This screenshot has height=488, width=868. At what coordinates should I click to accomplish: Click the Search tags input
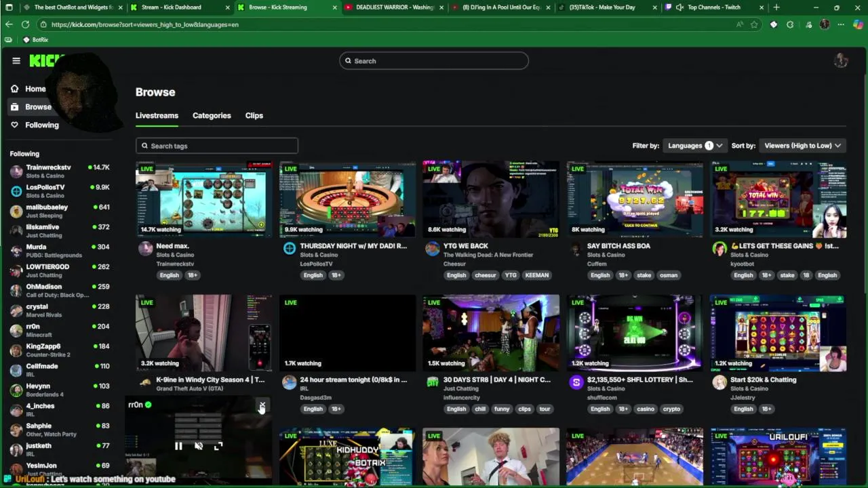pyautogui.click(x=217, y=146)
